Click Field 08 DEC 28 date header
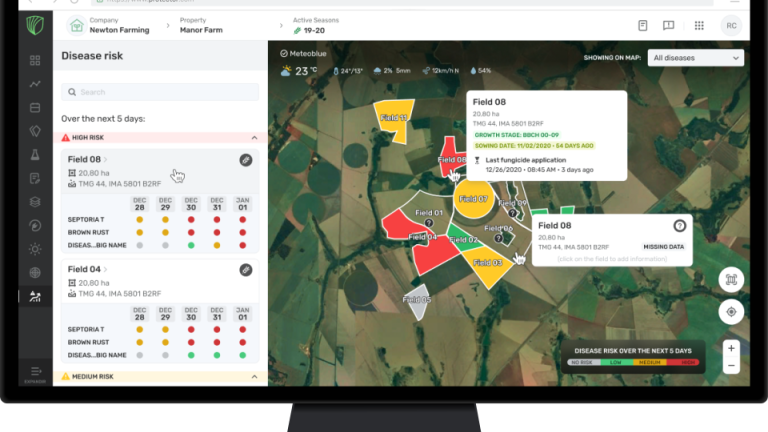 (x=140, y=204)
